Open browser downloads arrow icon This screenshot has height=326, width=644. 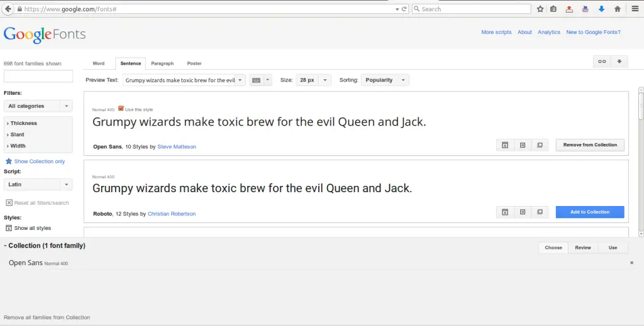pyautogui.click(x=601, y=9)
